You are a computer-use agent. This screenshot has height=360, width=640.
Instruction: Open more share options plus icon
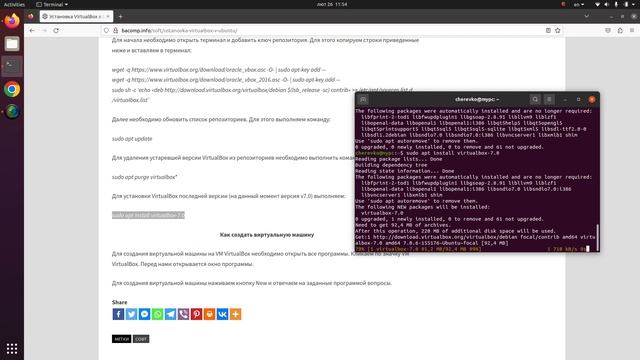236,314
